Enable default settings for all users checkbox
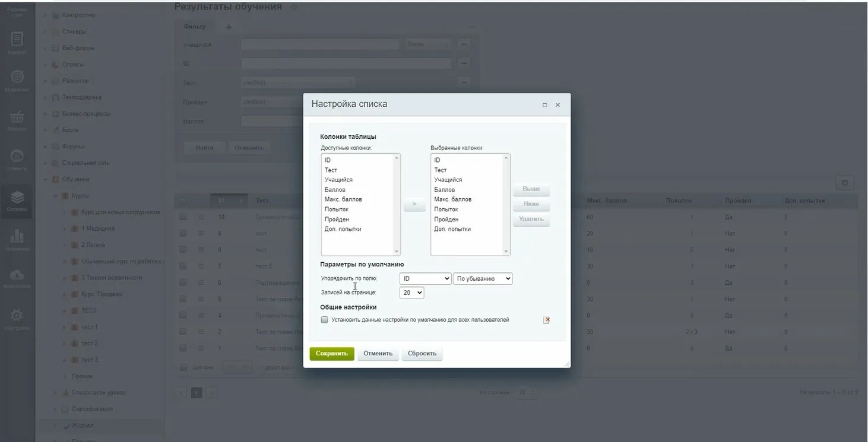Viewport: 868px width, 442px height. coord(324,320)
